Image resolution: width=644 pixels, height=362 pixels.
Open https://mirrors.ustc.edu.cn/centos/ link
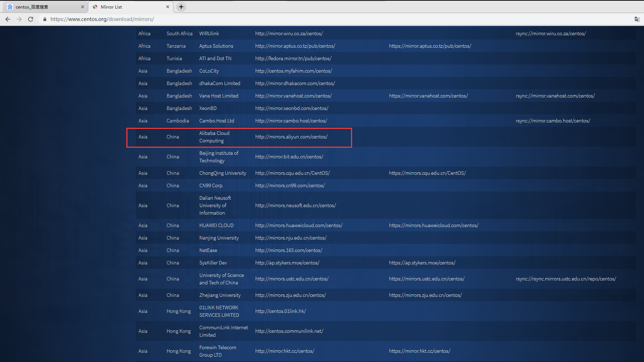pyautogui.click(x=426, y=279)
